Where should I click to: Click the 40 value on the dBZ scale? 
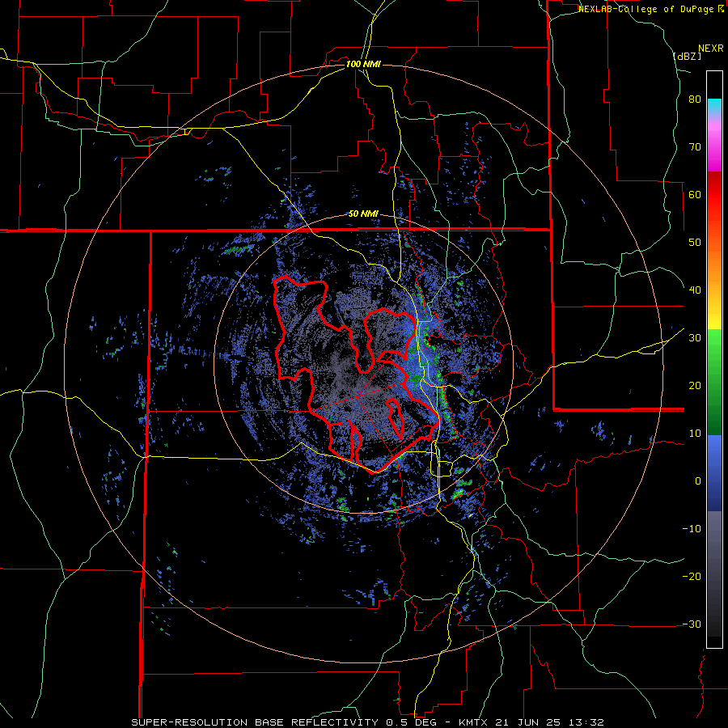(695, 290)
